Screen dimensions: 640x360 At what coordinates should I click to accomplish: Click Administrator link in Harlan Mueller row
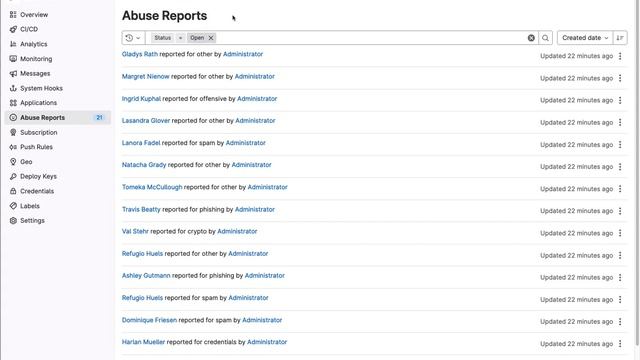tap(267, 342)
